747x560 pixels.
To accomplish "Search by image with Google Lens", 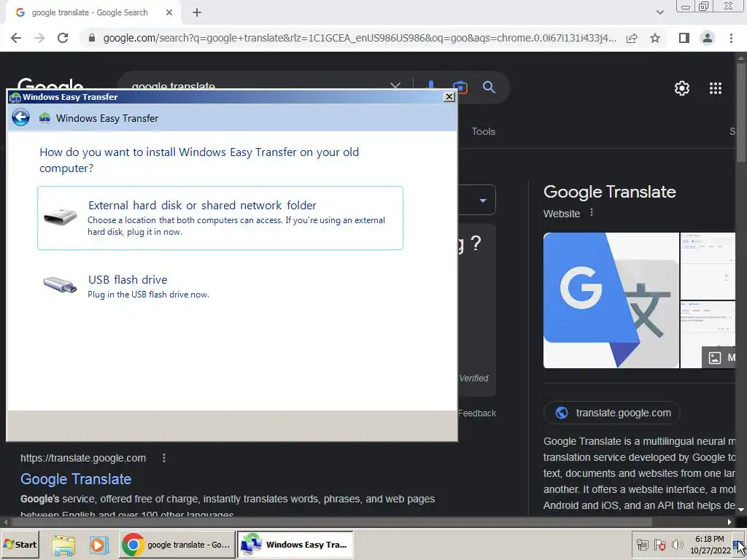I will pos(460,87).
